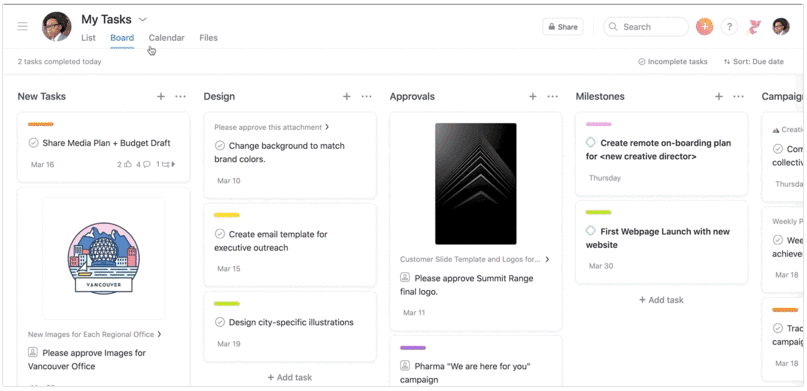Click the 2 tasks completed today text

click(x=59, y=62)
